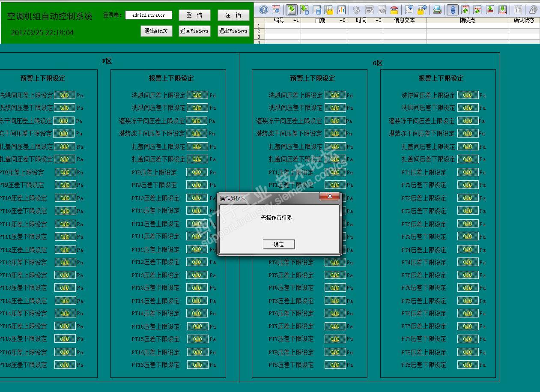Screen dimensions: 540x392
Task: Edit G区 报警 PT4压差下限设定 value
Action: pyautogui.click(x=468, y=262)
